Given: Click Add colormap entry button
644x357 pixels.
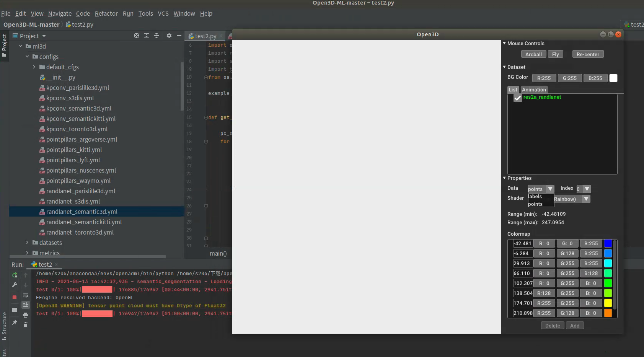Looking at the screenshot, I should pos(574,326).
